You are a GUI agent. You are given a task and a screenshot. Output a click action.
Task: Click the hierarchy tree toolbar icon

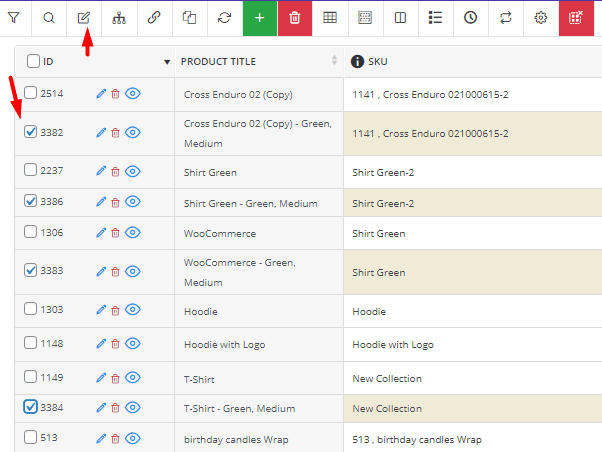(x=119, y=18)
